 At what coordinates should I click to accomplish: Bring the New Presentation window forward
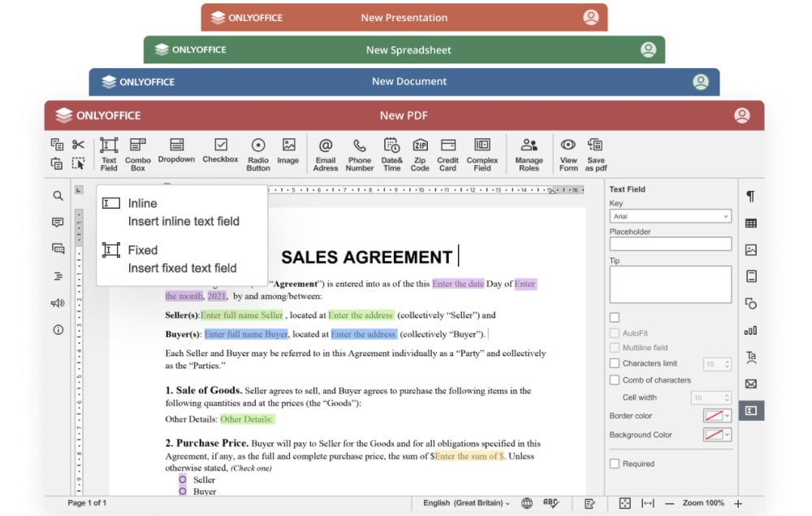coord(404,18)
